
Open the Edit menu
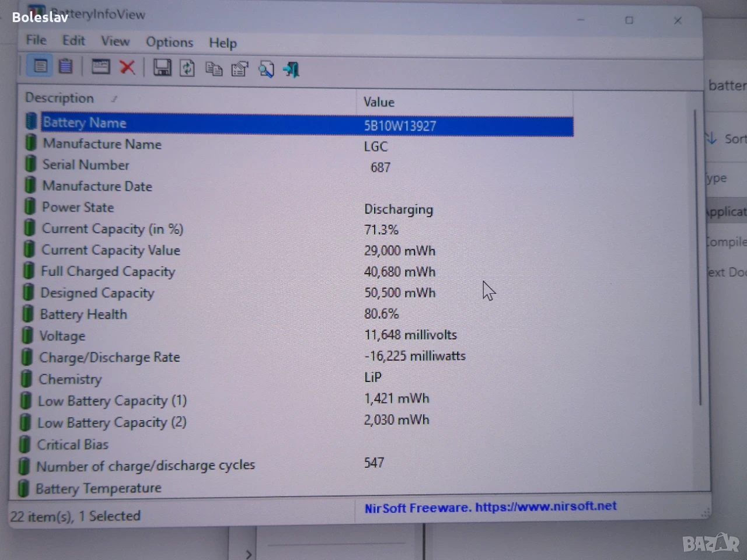click(x=74, y=40)
